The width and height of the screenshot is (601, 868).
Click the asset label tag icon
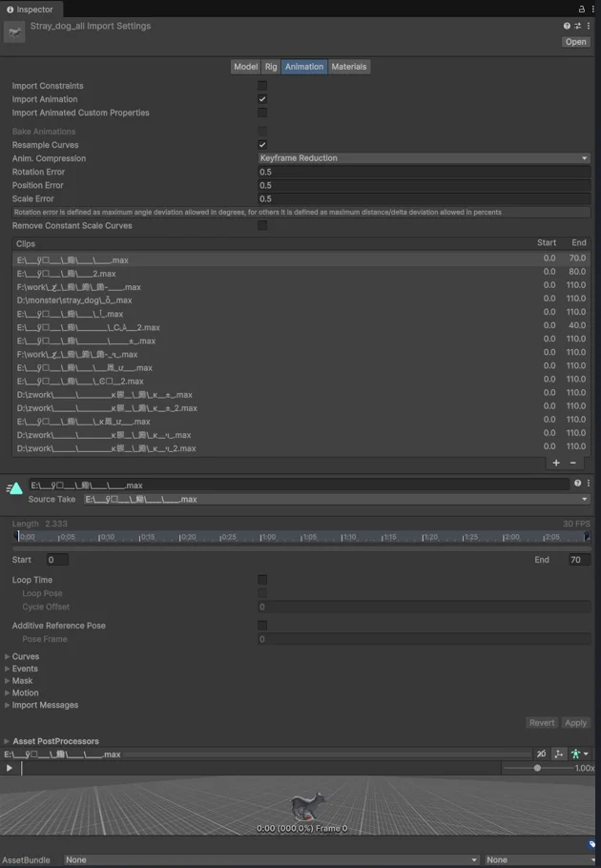591,844
